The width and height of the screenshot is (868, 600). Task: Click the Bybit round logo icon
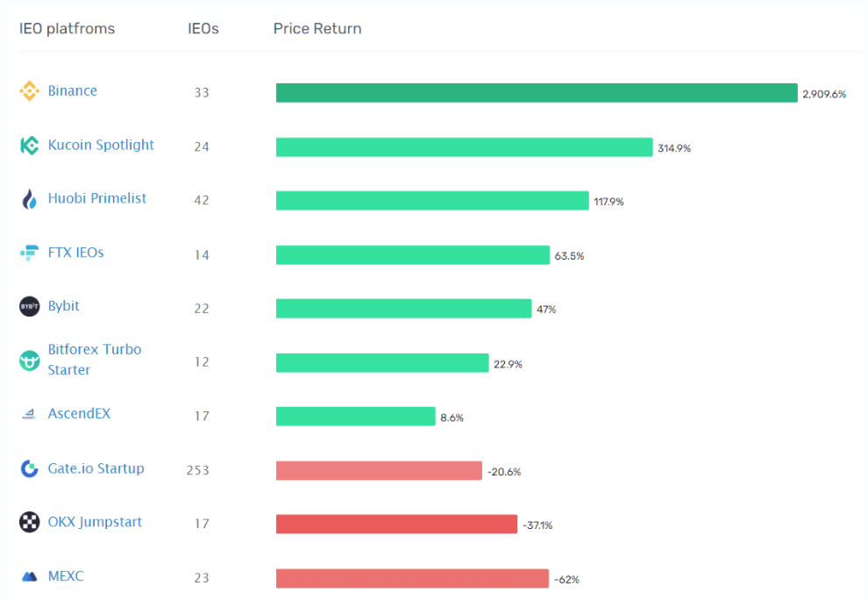coord(29,306)
